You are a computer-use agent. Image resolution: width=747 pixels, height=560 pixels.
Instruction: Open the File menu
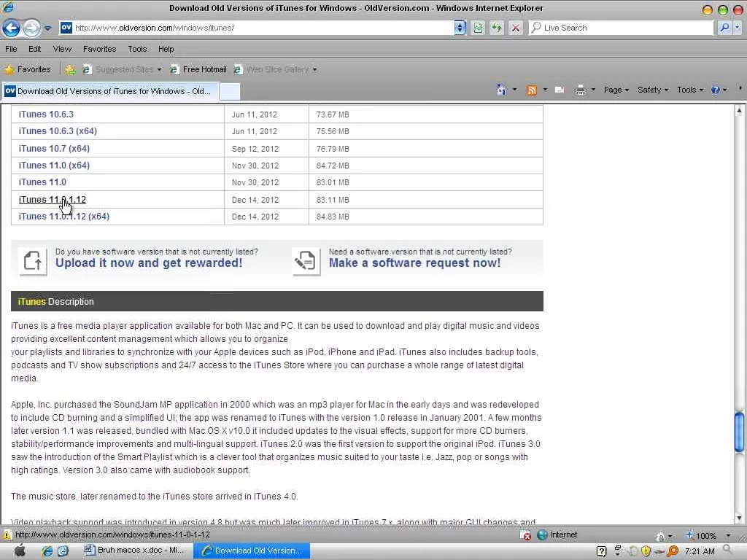click(11, 49)
